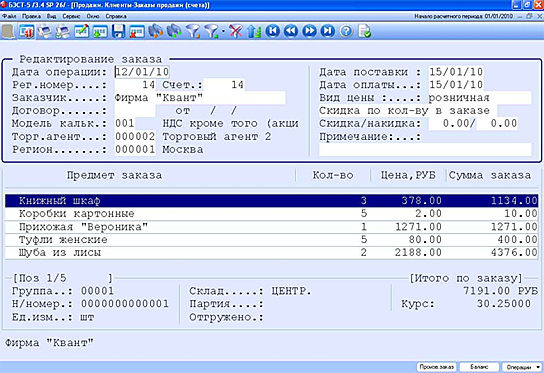This screenshot has width=544, height=373.
Task: Click the Модель кальк. field 001
Action: coord(125,124)
